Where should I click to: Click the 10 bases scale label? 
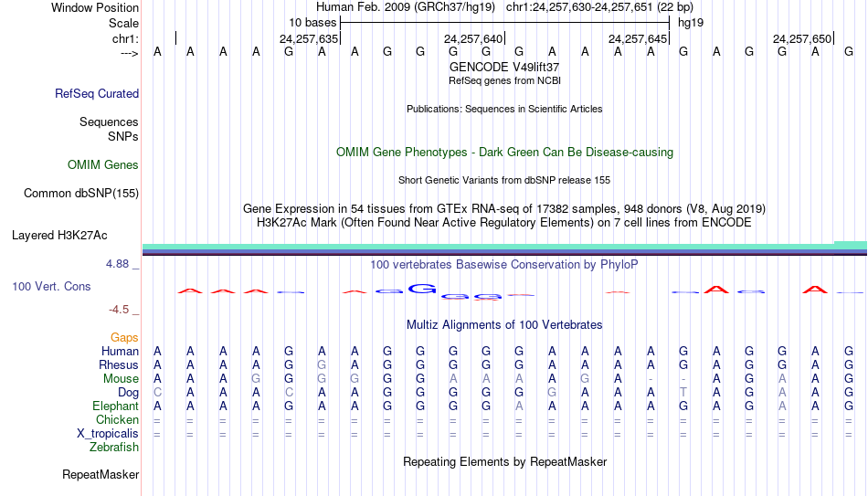click(312, 23)
